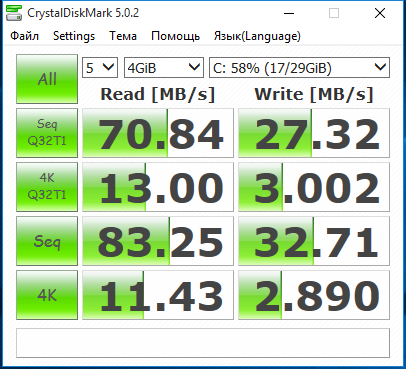Close the CrystalDiskMark window
Image resolution: width=406 pixels, height=369 pixels.
[380, 13]
